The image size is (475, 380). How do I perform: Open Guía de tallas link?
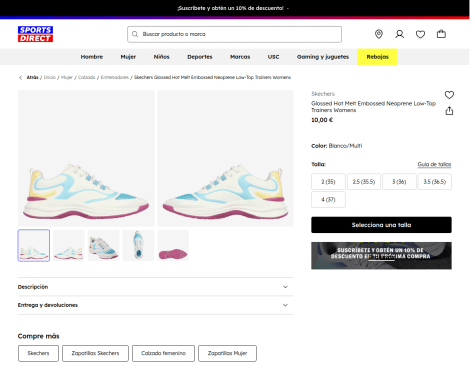click(434, 164)
